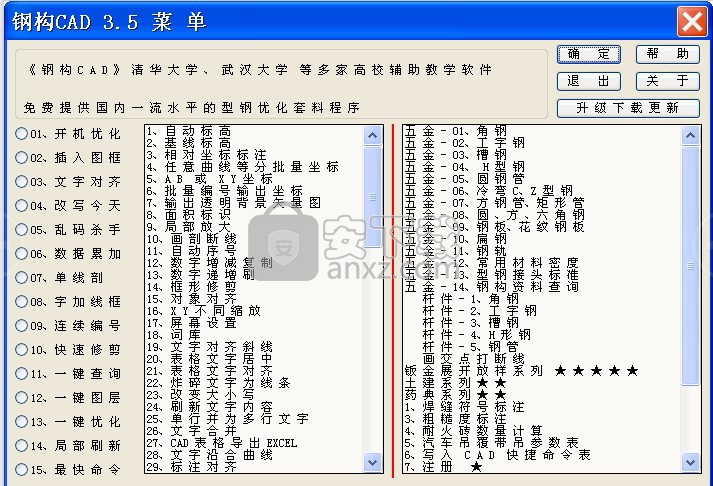Enable radio option 05、乱码杀手
This screenshot has height=486, width=713.
tap(21, 230)
